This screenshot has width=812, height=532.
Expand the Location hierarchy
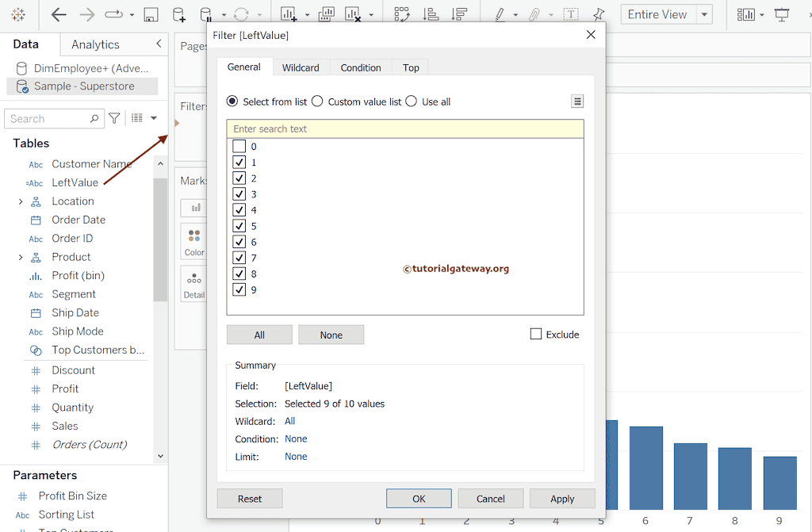(x=20, y=201)
